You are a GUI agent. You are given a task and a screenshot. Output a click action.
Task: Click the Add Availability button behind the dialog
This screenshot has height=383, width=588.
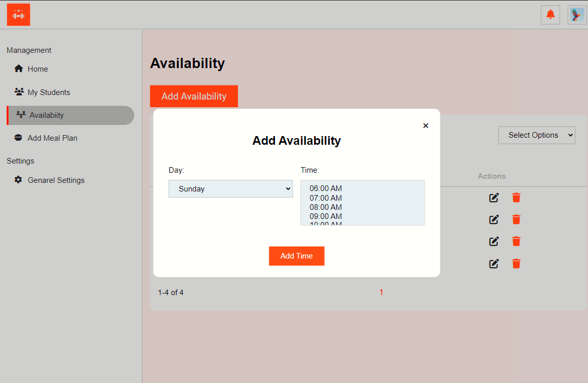(194, 96)
